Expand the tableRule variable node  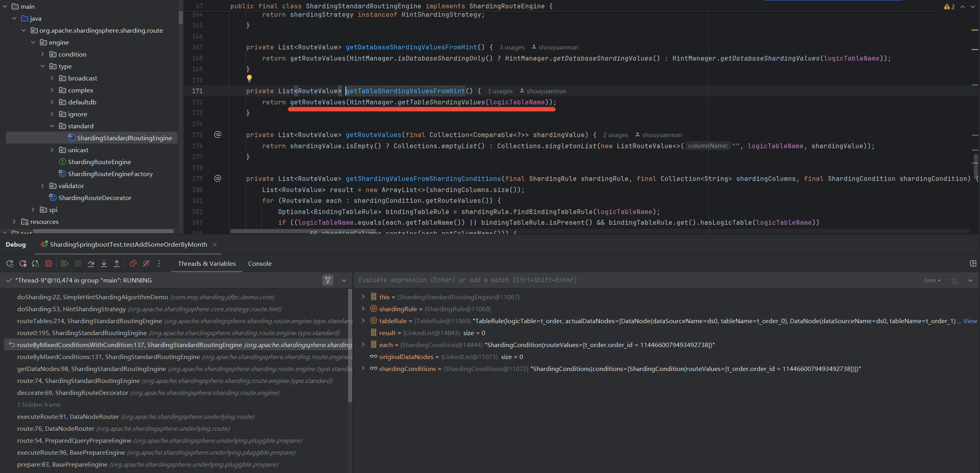(x=363, y=321)
